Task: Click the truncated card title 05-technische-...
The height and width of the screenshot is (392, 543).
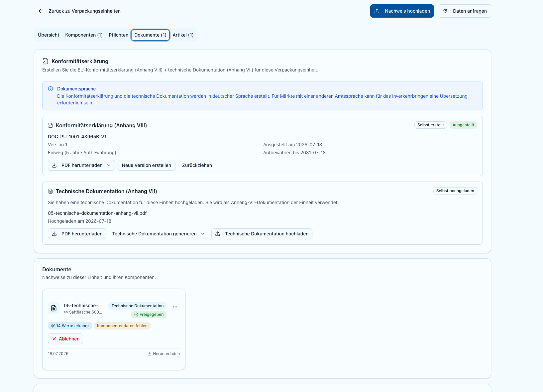Action: coord(83,306)
